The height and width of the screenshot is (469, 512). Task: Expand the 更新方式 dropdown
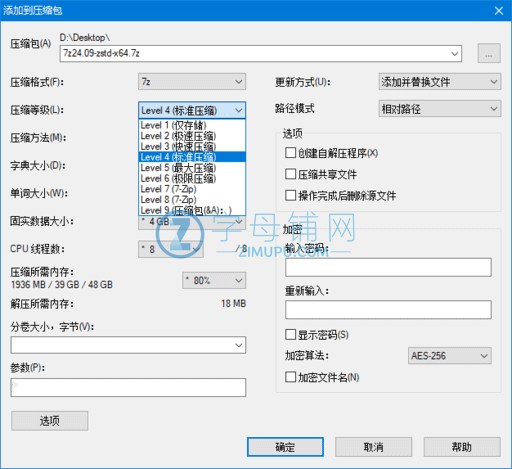coord(440,82)
